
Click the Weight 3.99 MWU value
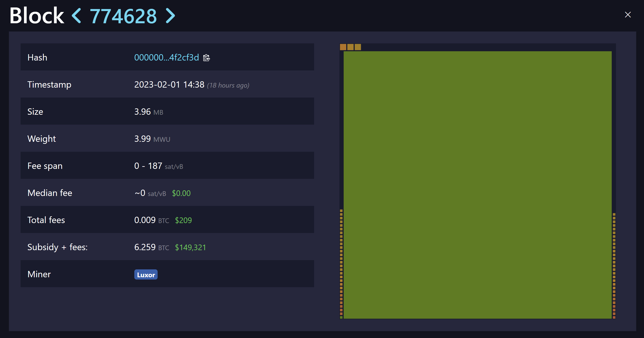(152, 139)
